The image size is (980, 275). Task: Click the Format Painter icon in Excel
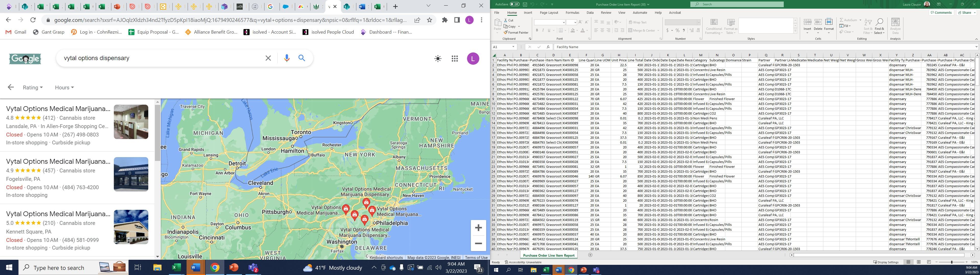tap(506, 33)
